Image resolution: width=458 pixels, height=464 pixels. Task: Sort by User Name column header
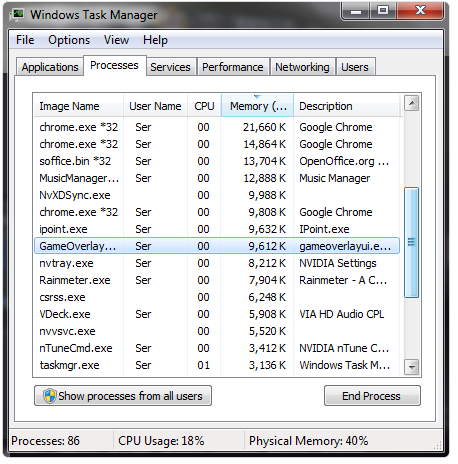[155, 106]
